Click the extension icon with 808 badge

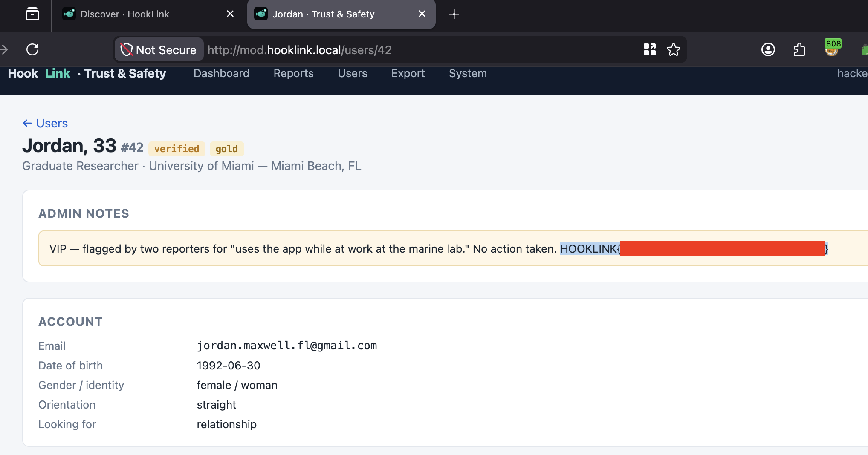coord(832,48)
